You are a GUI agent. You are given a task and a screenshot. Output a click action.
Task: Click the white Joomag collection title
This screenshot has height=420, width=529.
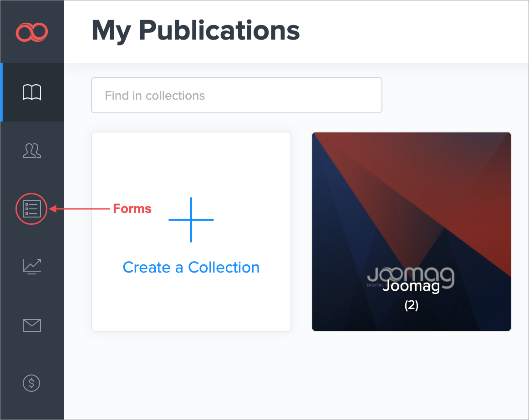coord(411,286)
